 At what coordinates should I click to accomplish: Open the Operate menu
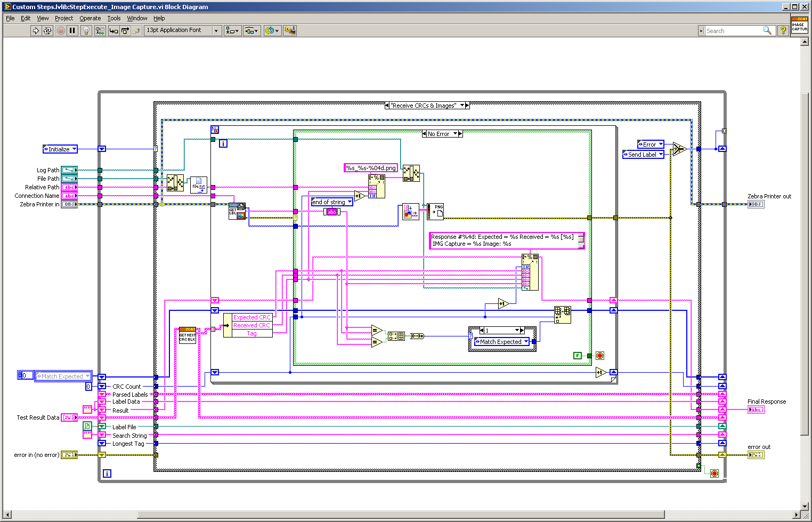click(90, 18)
